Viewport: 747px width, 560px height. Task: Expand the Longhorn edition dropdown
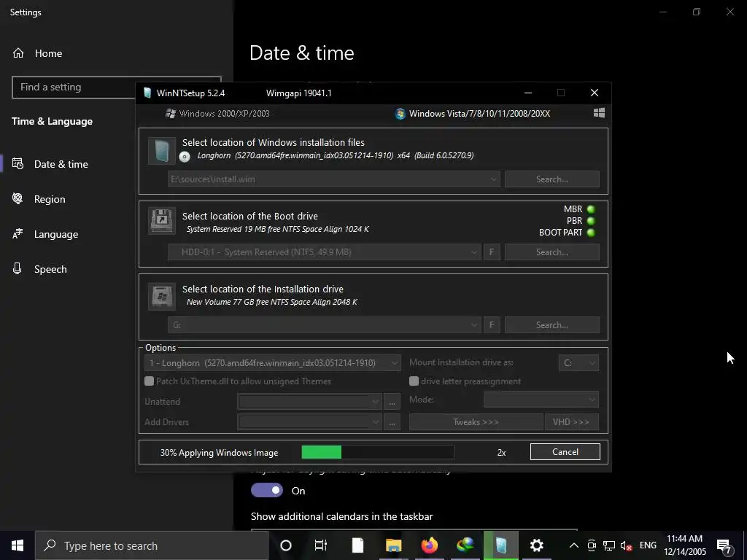tap(395, 363)
